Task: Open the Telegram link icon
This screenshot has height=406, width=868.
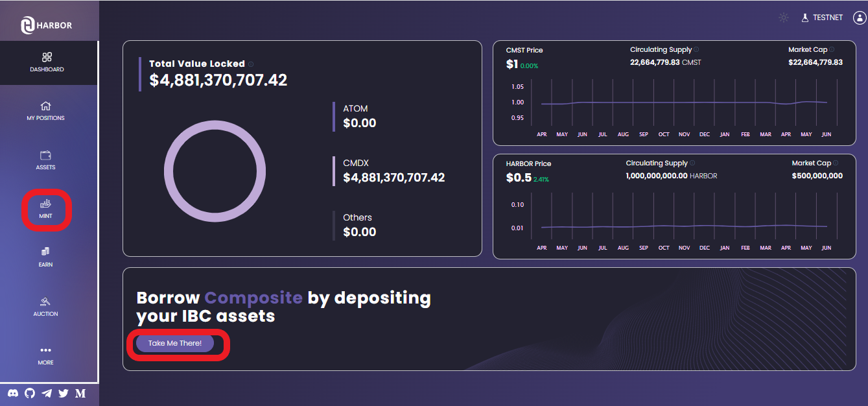Action: [47, 393]
